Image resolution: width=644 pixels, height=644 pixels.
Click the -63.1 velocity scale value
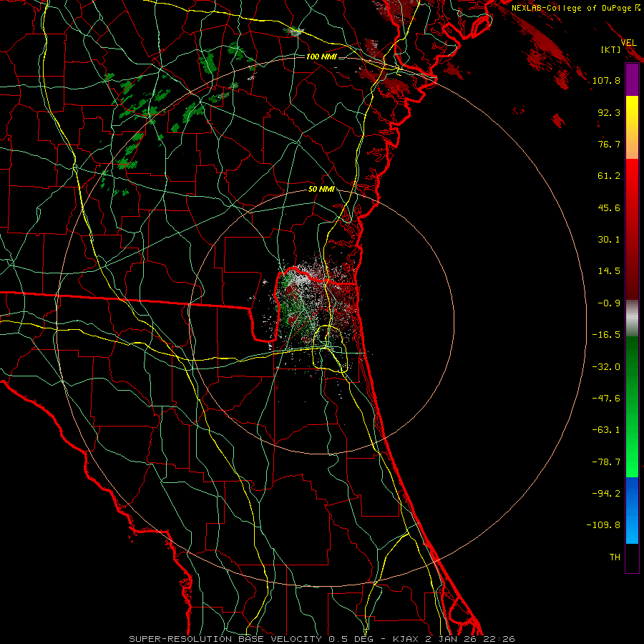(x=606, y=430)
